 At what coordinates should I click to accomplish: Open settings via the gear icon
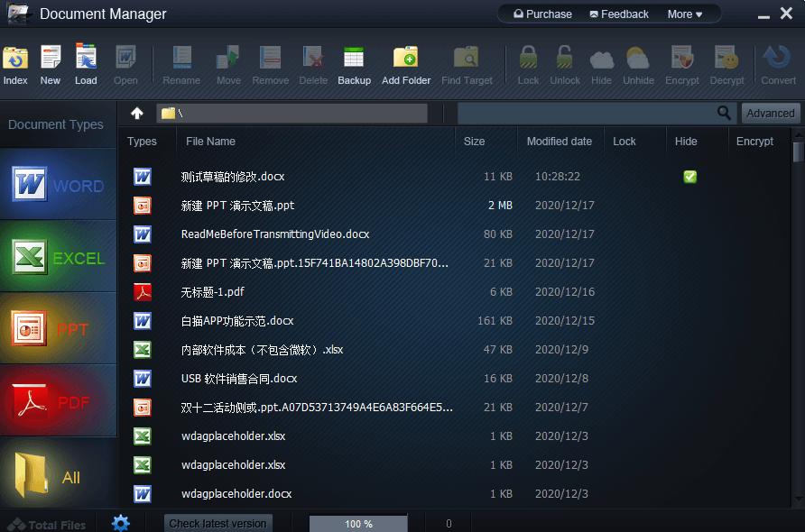point(121,522)
